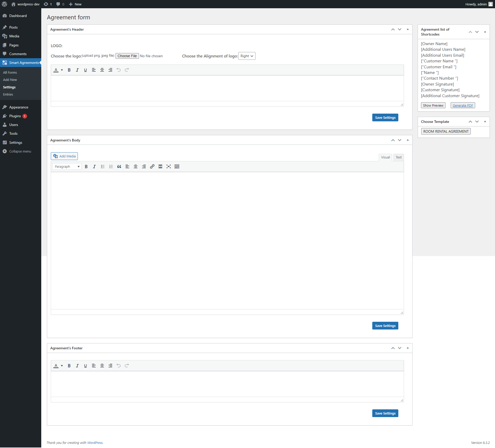Insert numbered list in the Body editor
Image resolution: width=495 pixels, height=448 pixels.
(111, 167)
